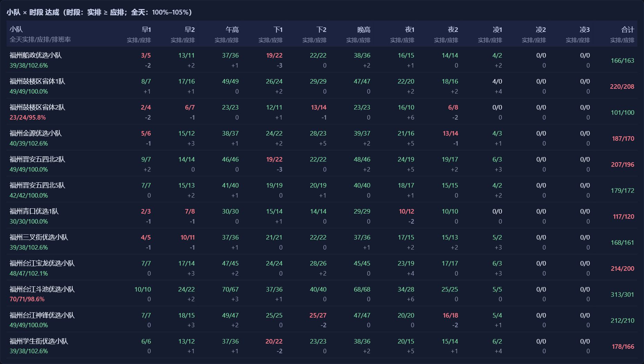The height and width of the screenshot is (364, 644).
Task: Click the 48/46 晚高 cell for 晋安五四北2队
Action: click(362, 159)
